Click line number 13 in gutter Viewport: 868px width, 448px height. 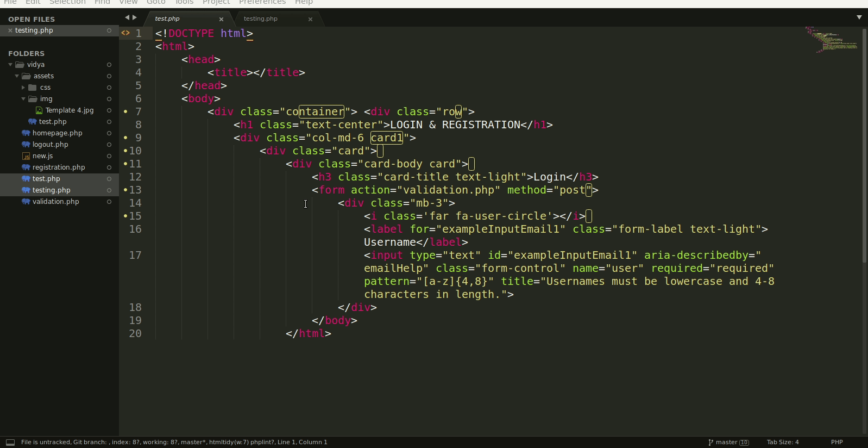coord(135,190)
